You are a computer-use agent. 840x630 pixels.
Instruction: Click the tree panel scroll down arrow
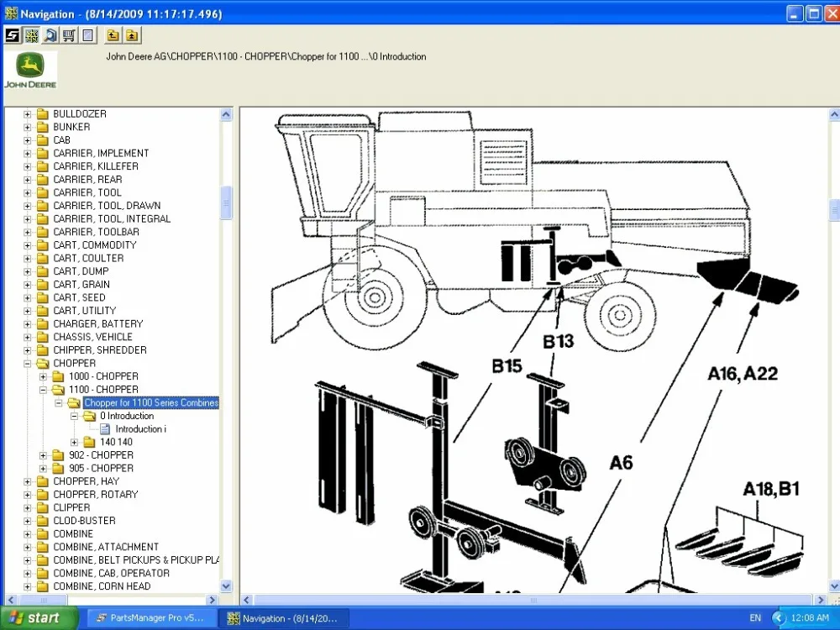[x=226, y=586]
